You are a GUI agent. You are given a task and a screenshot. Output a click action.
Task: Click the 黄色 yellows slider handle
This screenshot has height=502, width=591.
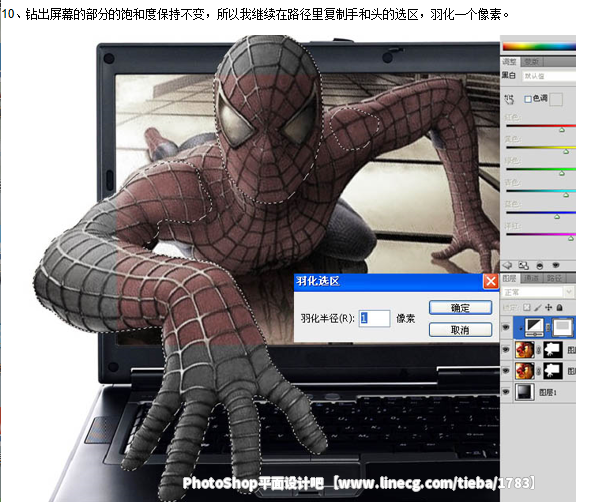point(565,152)
